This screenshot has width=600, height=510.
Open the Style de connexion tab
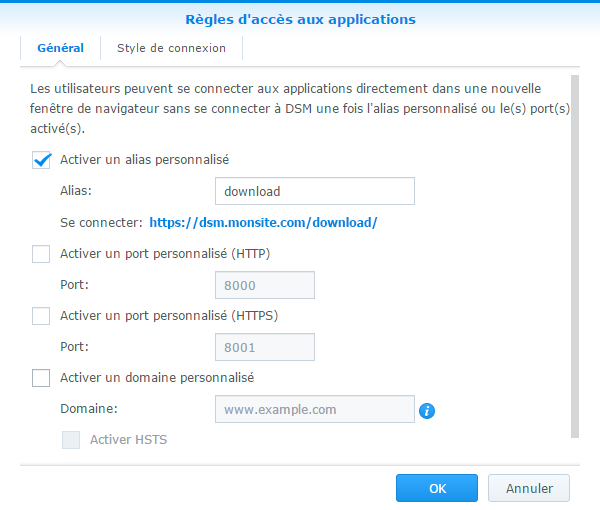click(x=171, y=48)
